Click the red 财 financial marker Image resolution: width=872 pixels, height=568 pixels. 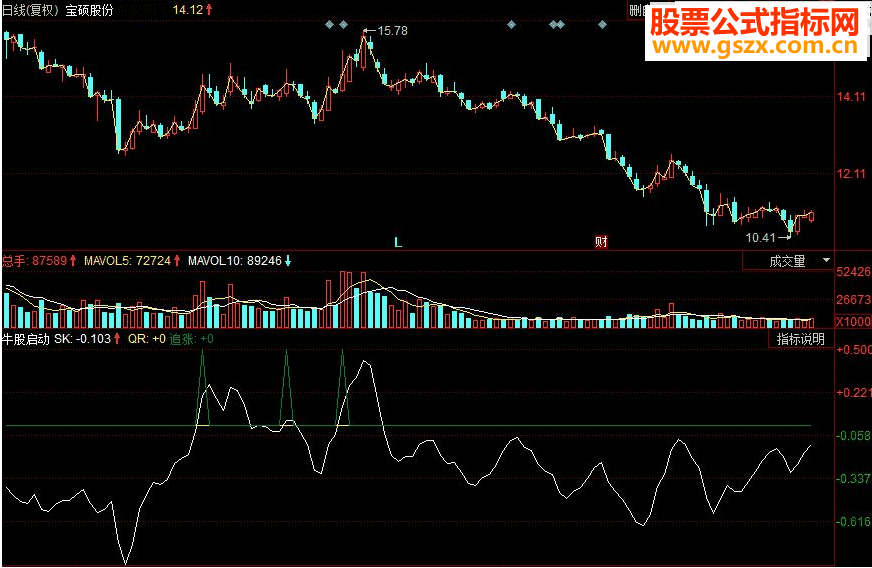pos(601,242)
